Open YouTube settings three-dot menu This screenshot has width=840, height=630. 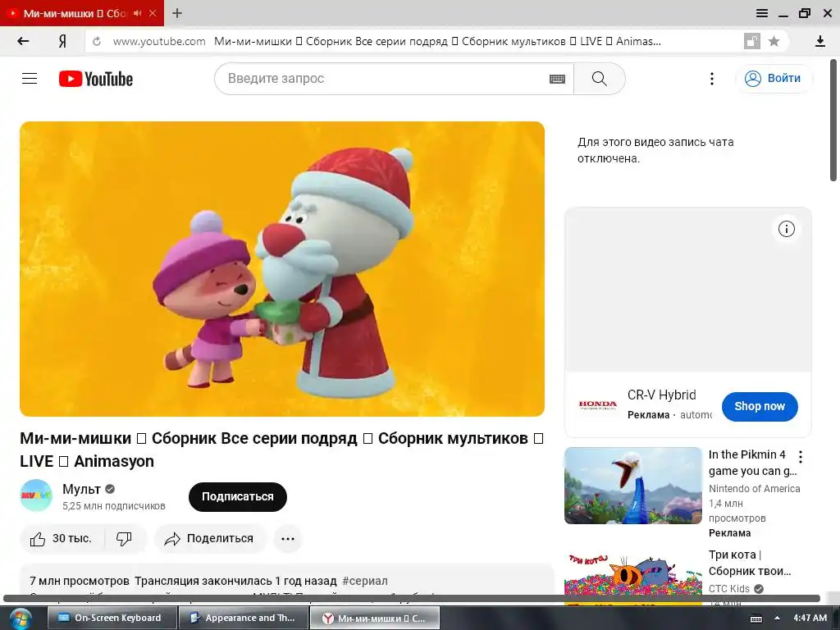pyautogui.click(x=712, y=79)
